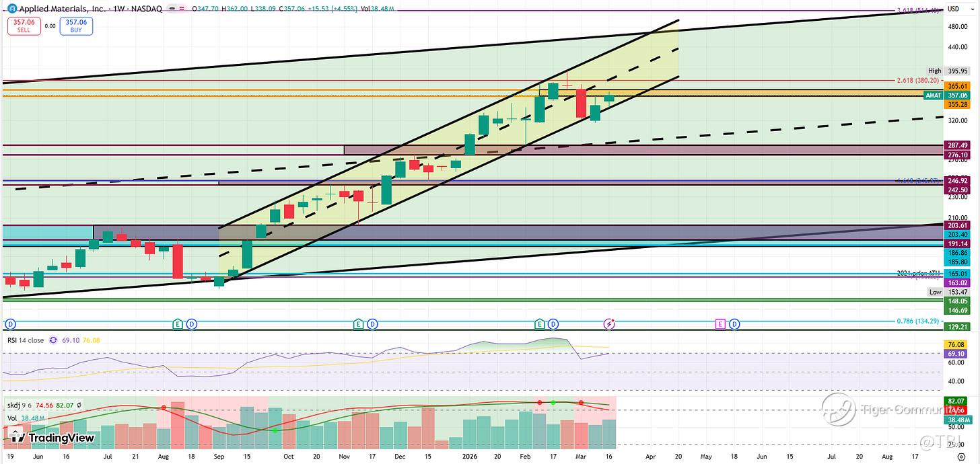
Task: Click the Apr label on the time axis
Action: (x=650, y=456)
